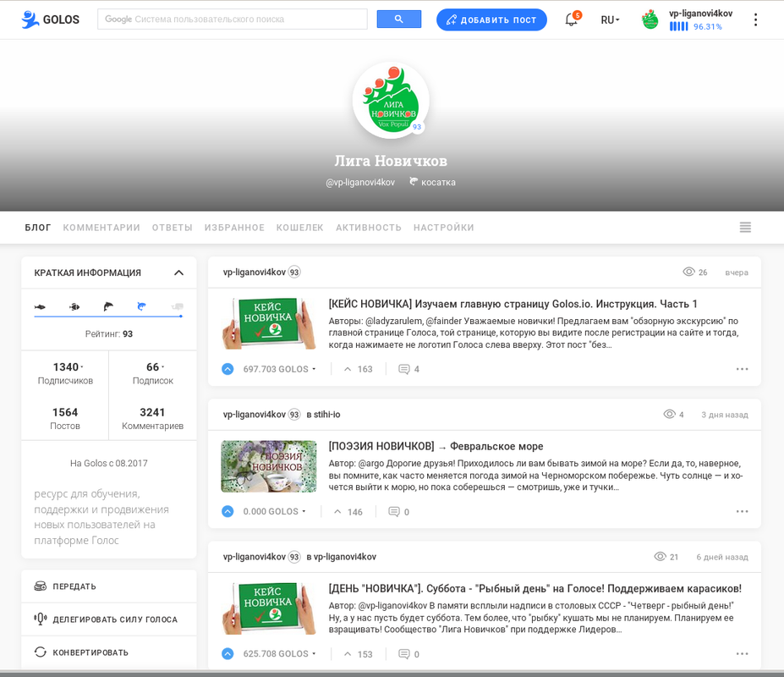The height and width of the screenshot is (677, 784).
Task: Show voters list 153 on Рыбный день post
Action: point(365,654)
